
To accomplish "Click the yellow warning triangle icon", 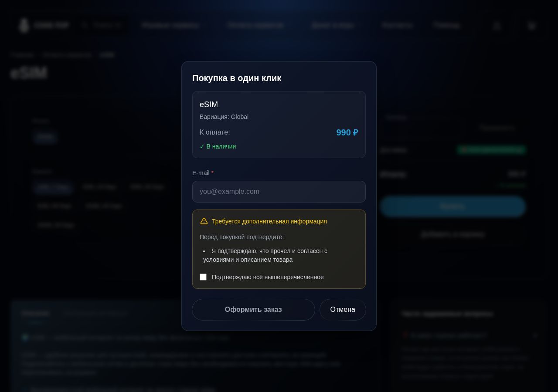I will click(x=204, y=221).
